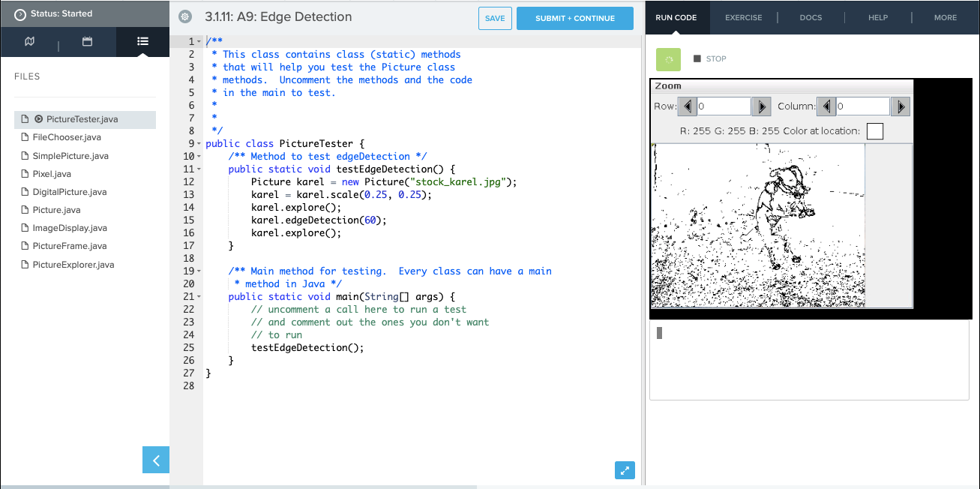980x489 pixels.
Task: Open the MORE menu
Action: [x=945, y=17]
